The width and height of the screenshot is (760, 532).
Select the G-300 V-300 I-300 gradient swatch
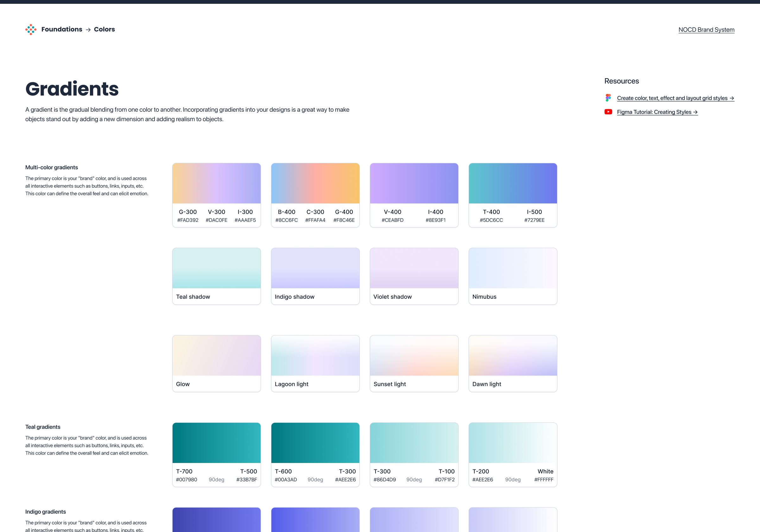[x=217, y=183]
